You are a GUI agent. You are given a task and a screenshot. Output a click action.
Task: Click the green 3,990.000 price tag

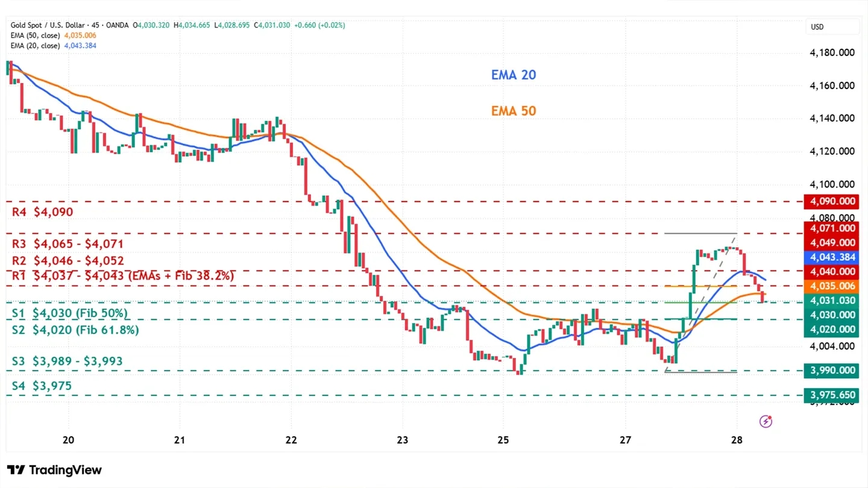(x=831, y=371)
